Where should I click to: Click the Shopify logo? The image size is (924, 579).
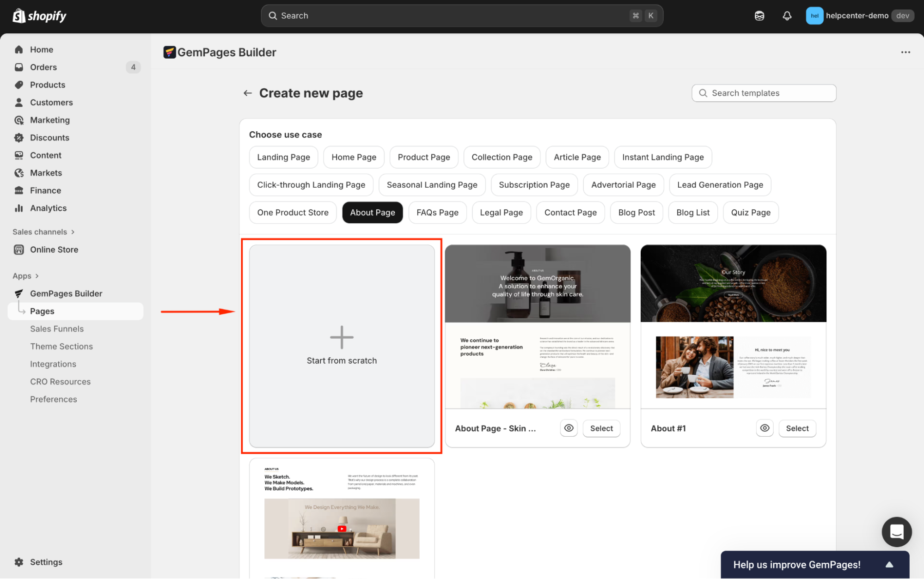click(x=39, y=16)
